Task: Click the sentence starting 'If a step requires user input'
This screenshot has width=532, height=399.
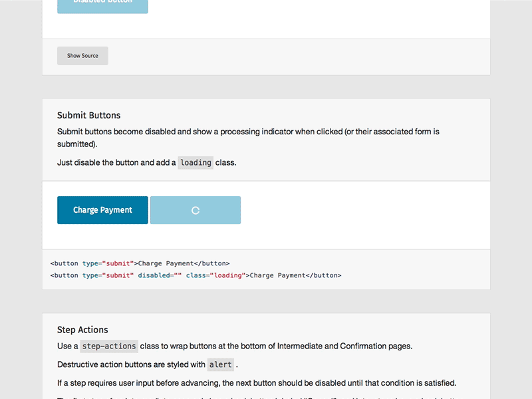Action: pos(257,383)
